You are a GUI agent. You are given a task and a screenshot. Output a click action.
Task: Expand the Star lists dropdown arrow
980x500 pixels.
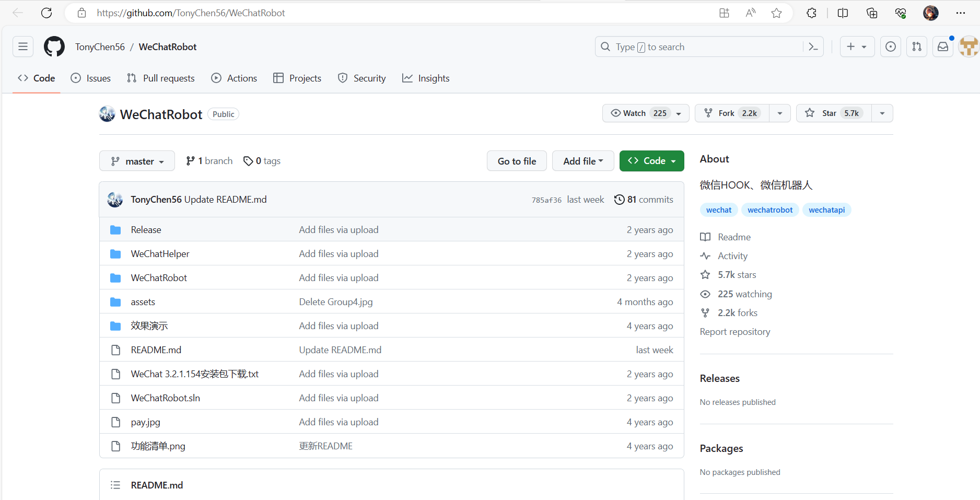click(x=882, y=113)
